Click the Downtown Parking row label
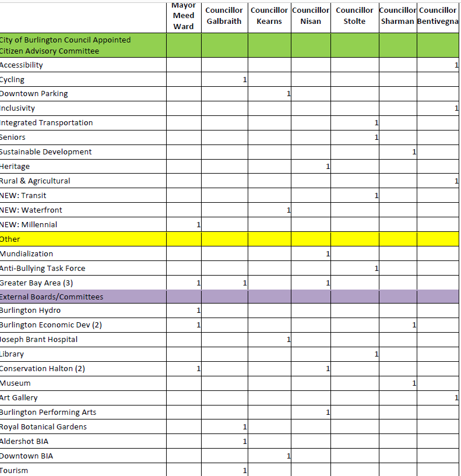The height and width of the screenshot is (476, 461). coord(34,94)
